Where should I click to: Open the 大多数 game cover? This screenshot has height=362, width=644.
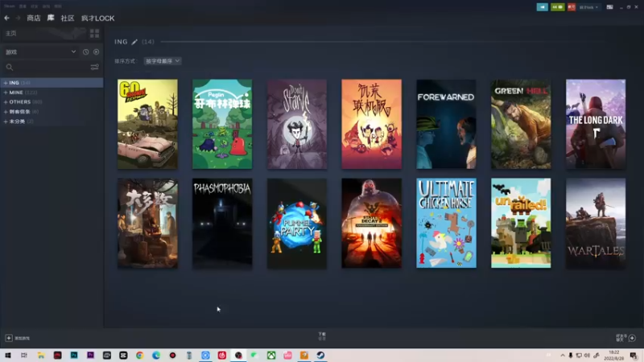147,224
